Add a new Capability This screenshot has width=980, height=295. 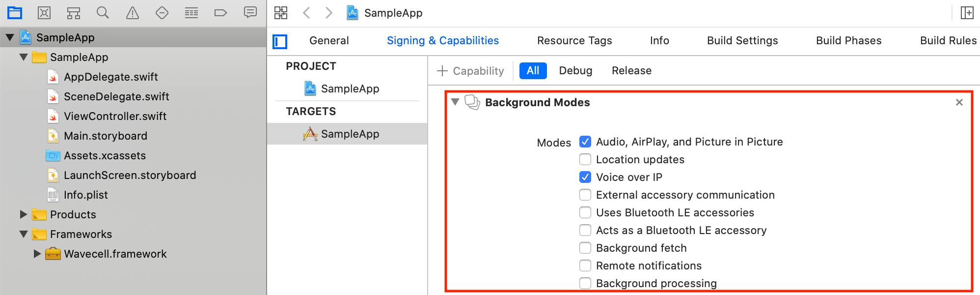pos(470,71)
